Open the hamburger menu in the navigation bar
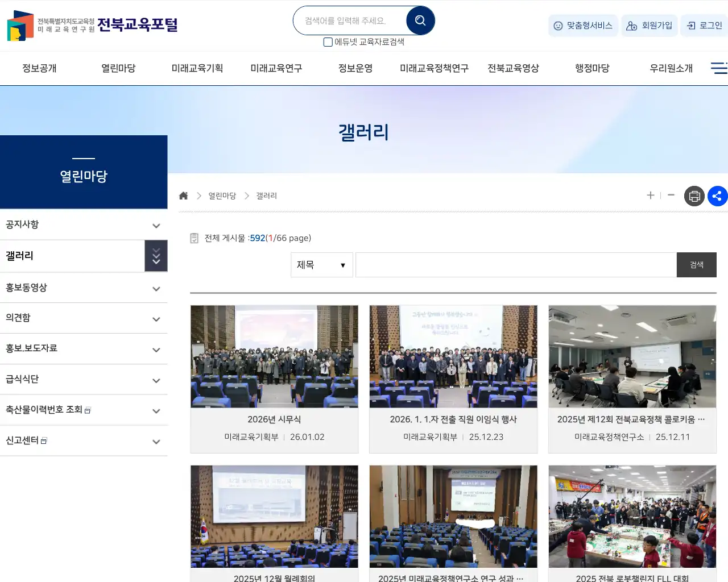This screenshot has width=728, height=582. point(718,68)
